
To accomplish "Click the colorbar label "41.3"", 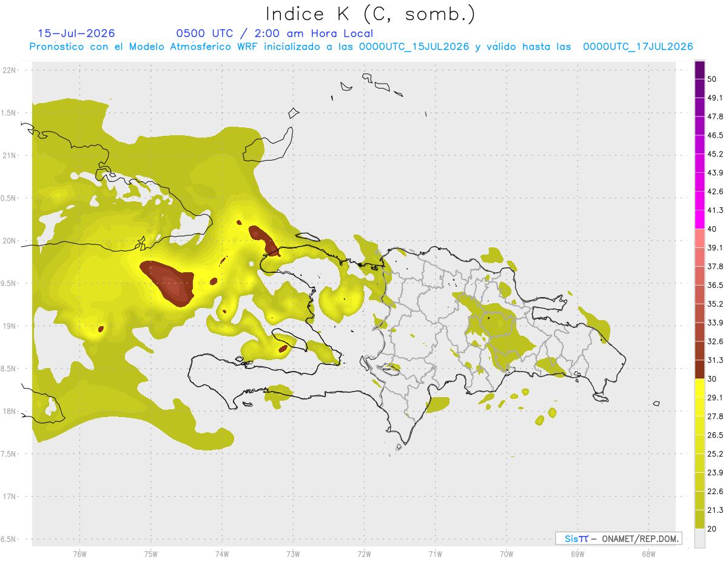I will (x=715, y=210).
